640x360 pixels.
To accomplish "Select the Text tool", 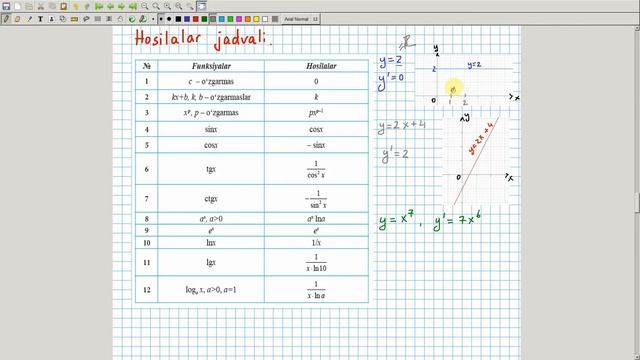I will [x=40, y=19].
